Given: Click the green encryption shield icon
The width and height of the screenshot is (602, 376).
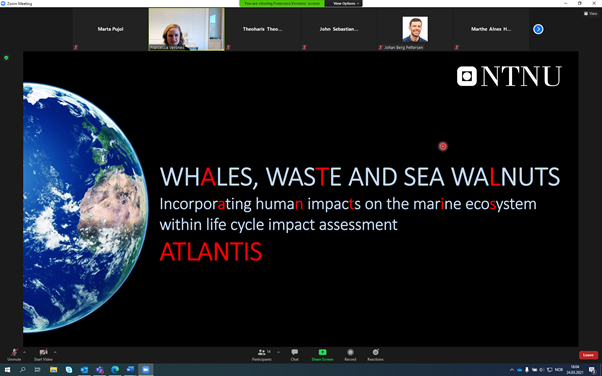Looking at the screenshot, I should pyautogui.click(x=6, y=58).
